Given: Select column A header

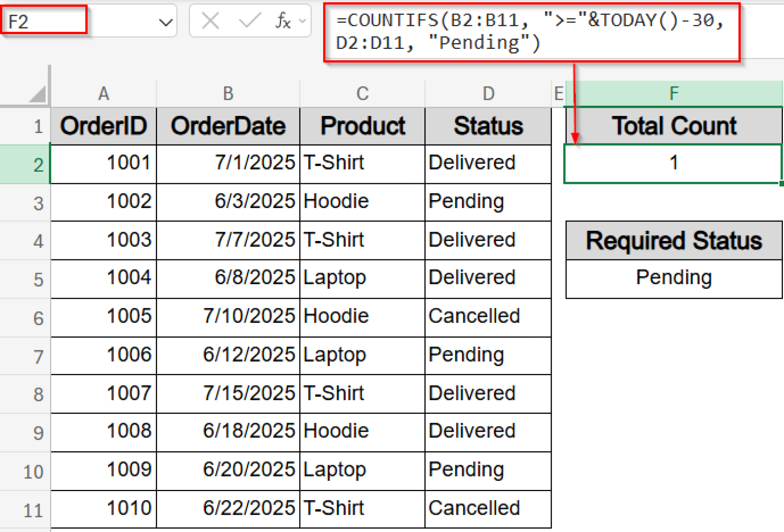Looking at the screenshot, I should (x=103, y=93).
